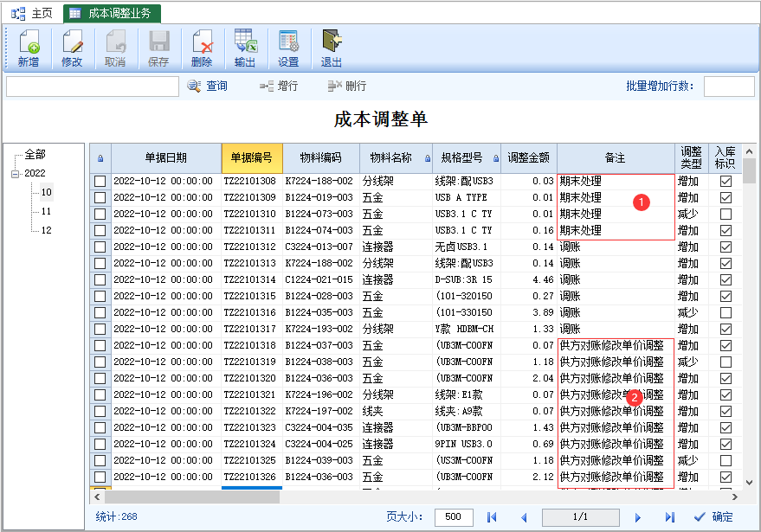Click the 新增 (New) toolbar icon
Viewport: 761px width, 532px height.
tap(29, 48)
